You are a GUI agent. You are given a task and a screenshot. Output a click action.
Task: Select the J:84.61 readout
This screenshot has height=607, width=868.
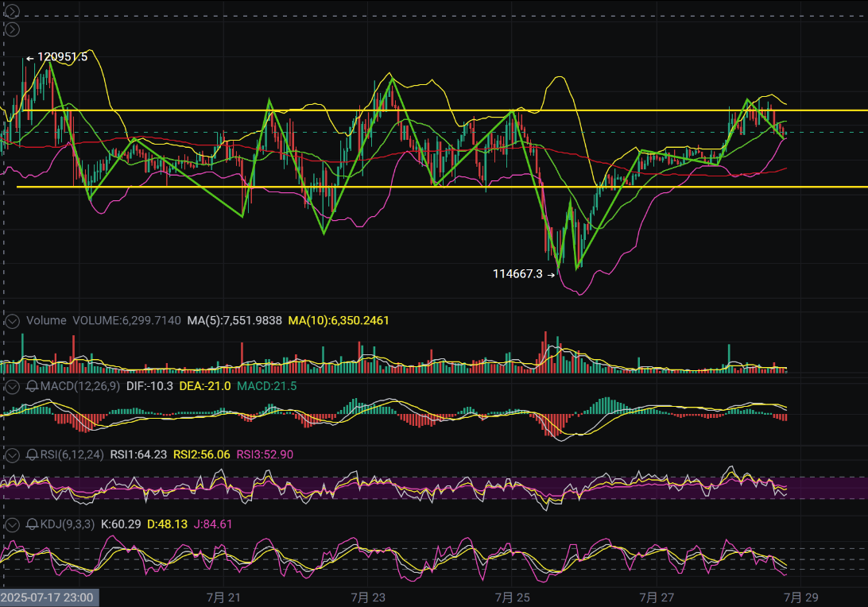[212, 524]
